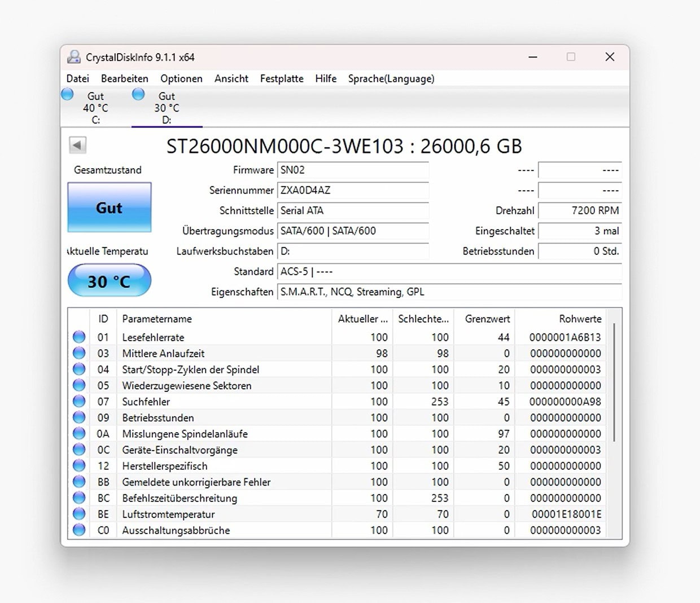This screenshot has width=700, height=603.
Task: Click the Eingeschaltet field 3 mal
Action: pos(580,231)
